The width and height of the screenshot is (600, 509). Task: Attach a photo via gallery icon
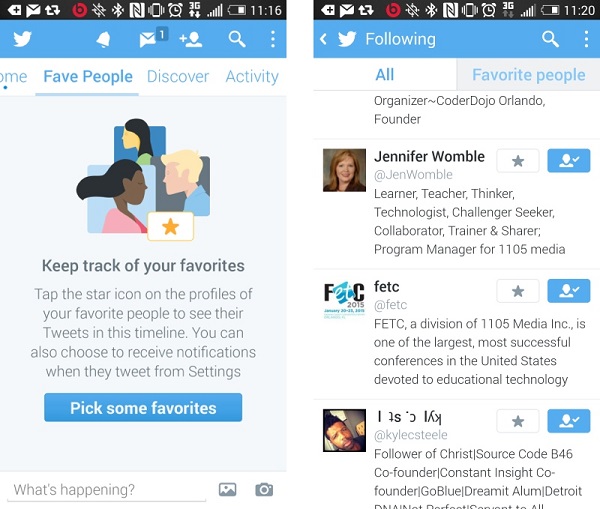coord(227,489)
